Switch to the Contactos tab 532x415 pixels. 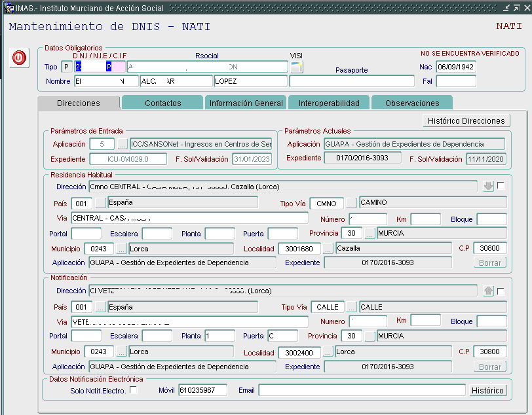click(x=162, y=103)
